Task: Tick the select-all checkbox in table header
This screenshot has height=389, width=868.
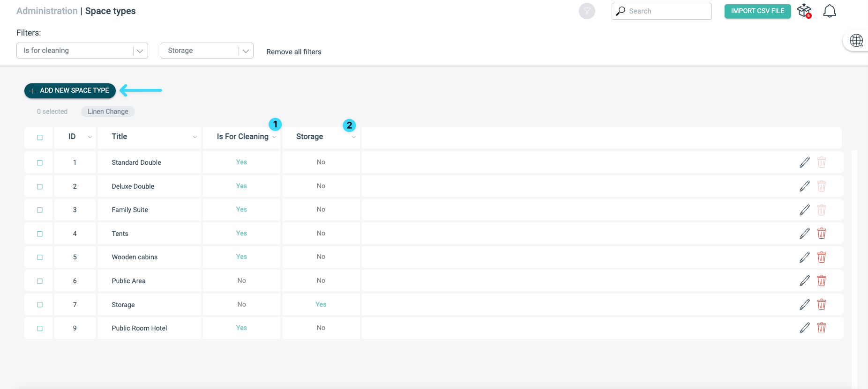Action: (40, 137)
